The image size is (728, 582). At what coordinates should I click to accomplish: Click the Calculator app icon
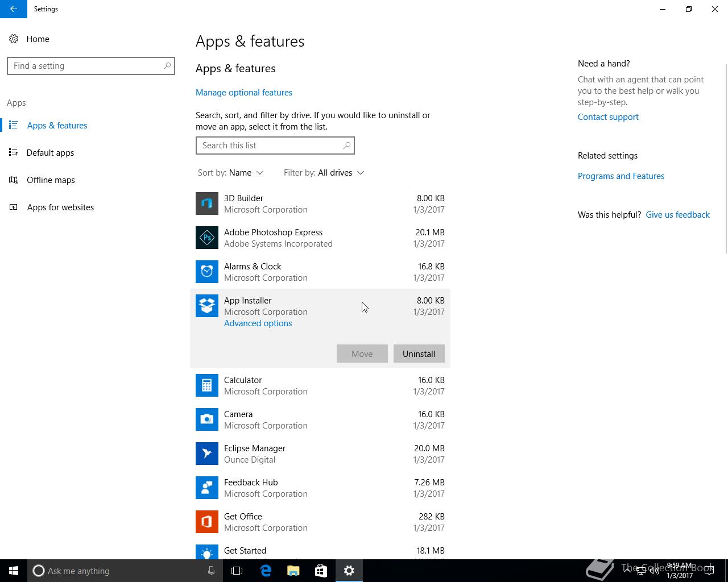(207, 385)
